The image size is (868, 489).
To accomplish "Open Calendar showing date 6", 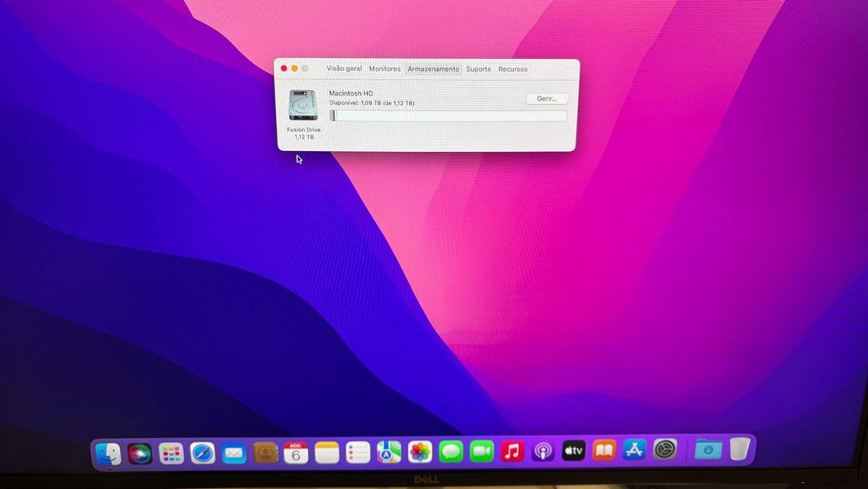I will click(x=296, y=453).
